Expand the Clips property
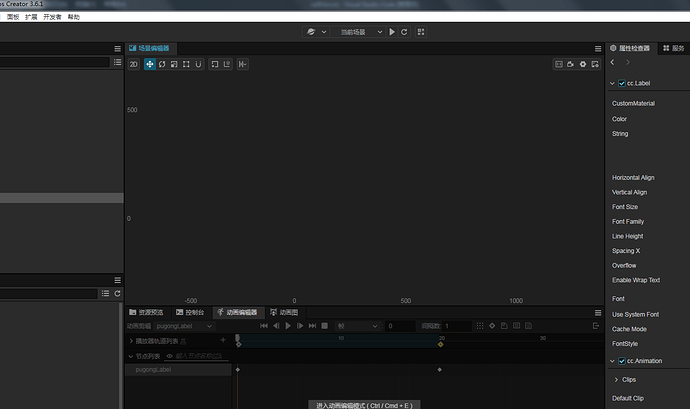This screenshot has width=690, height=409. pos(616,380)
